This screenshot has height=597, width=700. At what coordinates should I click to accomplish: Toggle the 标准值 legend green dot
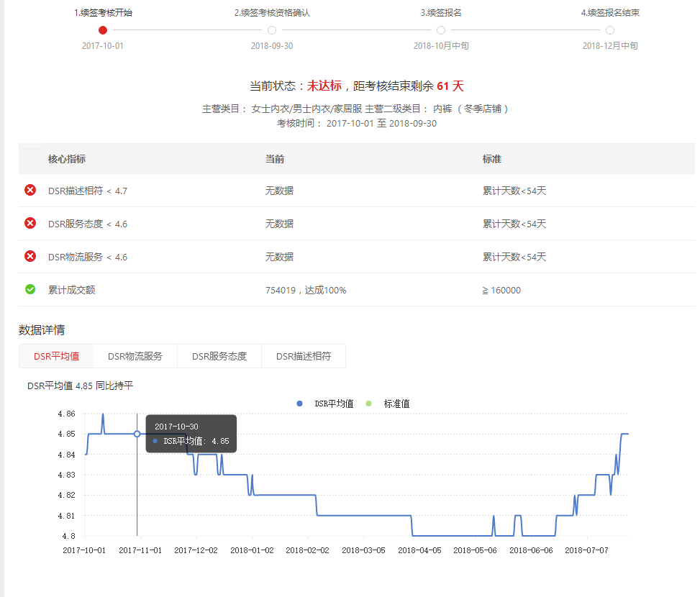(x=369, y=404)
